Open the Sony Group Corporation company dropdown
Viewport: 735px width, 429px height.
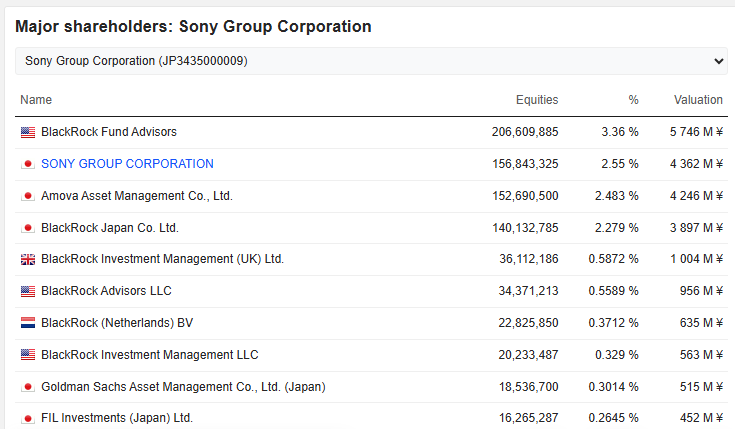370,61
